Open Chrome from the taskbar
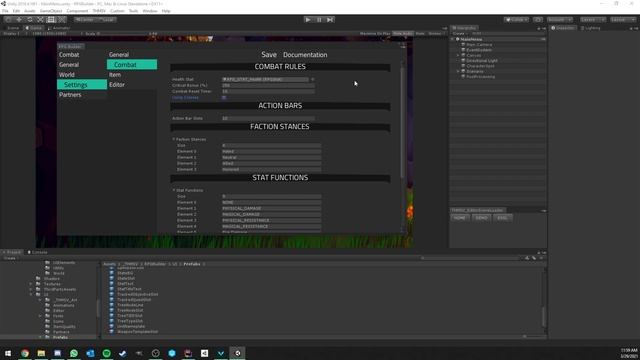Viewport: 640px width, 360px height. click(x=25, y=353)
